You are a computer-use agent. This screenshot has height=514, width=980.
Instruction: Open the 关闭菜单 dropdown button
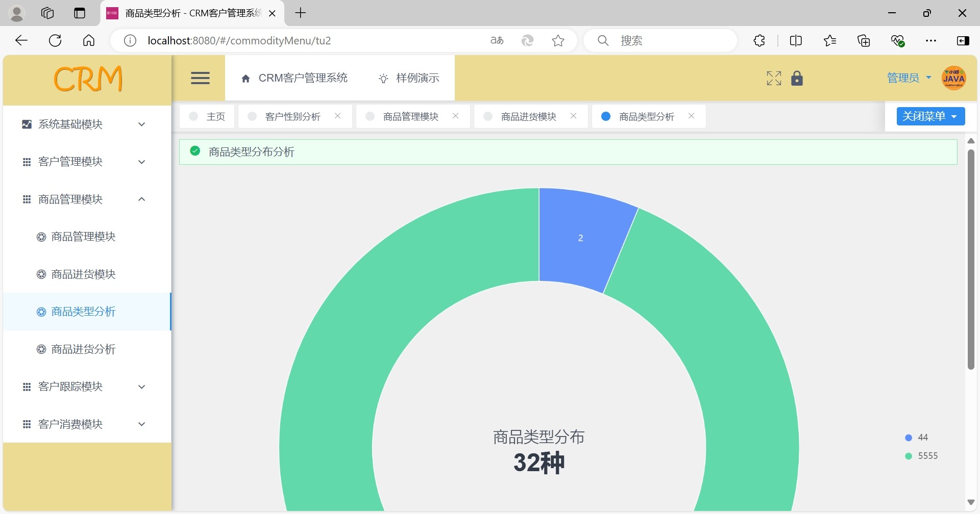pyautogui.click(x=930, y=116)
